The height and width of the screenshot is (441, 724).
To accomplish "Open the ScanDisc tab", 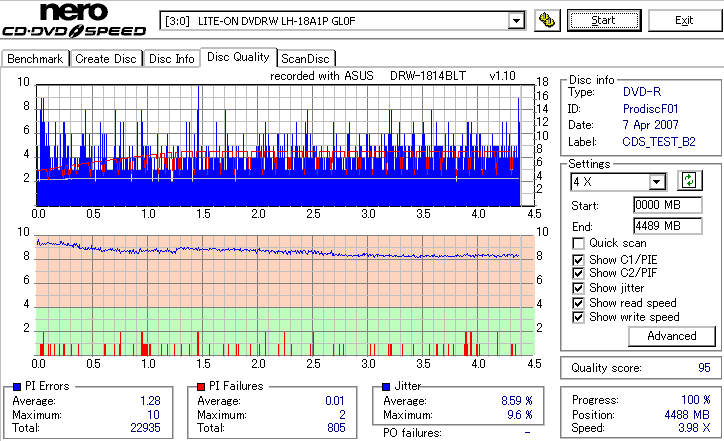I will point(305,59).
